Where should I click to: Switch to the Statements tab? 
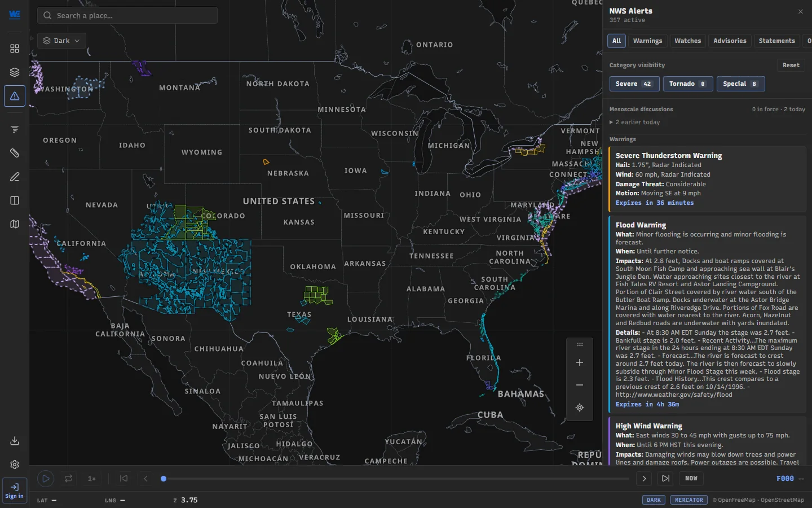(776, 41)
